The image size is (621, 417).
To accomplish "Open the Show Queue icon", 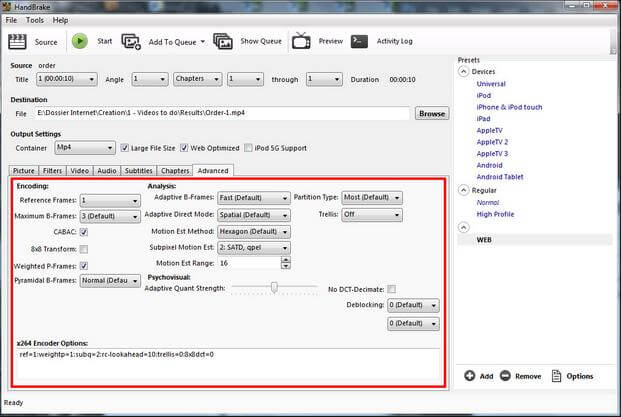I will tap(225, 42).
